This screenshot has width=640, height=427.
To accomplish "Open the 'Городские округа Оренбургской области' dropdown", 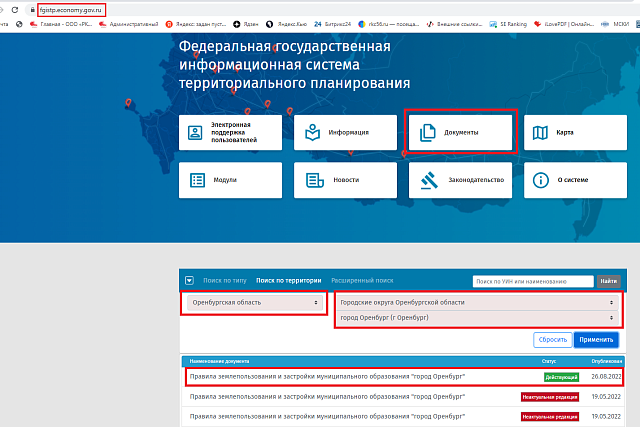I will point(477,302).
